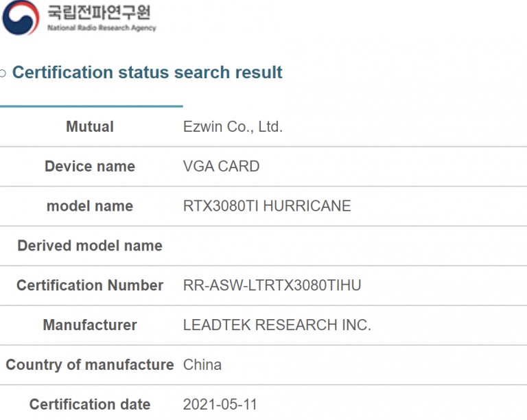Click the 'Country of manufacture' label
527x420 pixels.
tap(90, 365)
